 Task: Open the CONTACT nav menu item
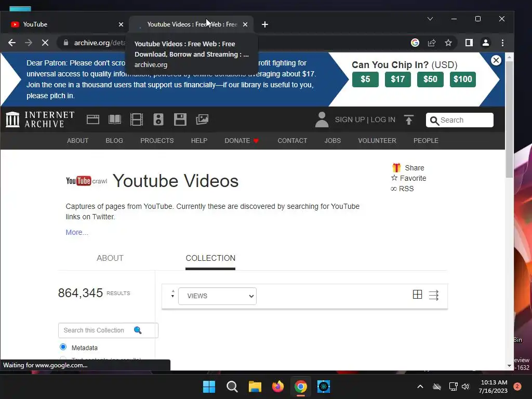pos(292,140)
